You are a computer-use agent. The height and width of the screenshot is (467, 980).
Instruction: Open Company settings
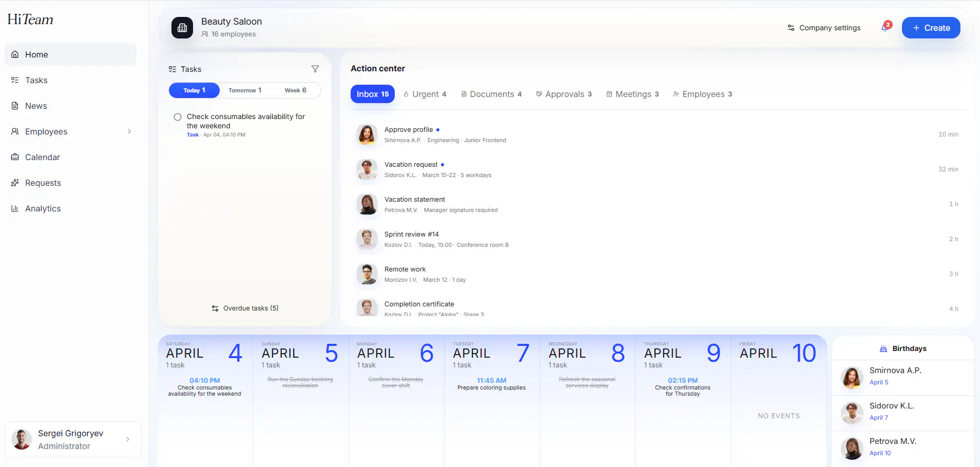(823, 28)
